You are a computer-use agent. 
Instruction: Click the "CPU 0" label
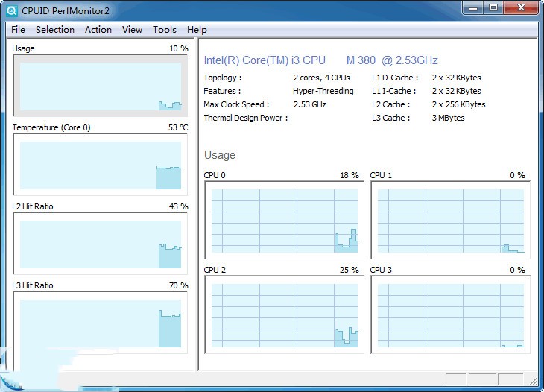coord(215,176)
